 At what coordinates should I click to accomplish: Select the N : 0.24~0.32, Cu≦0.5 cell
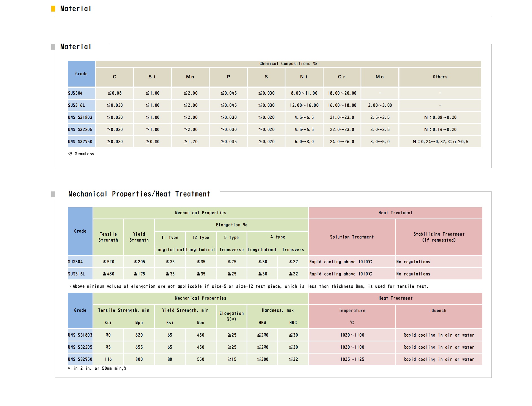[440, 142]
